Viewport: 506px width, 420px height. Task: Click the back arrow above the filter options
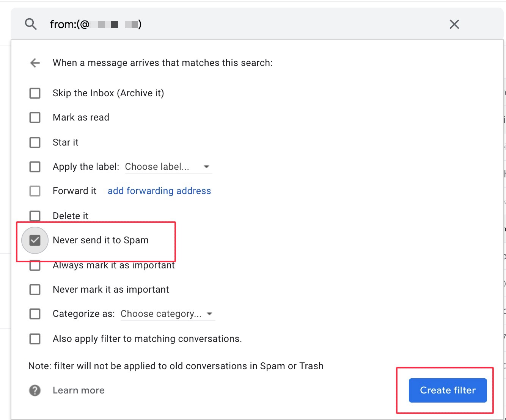coord(35,63)
